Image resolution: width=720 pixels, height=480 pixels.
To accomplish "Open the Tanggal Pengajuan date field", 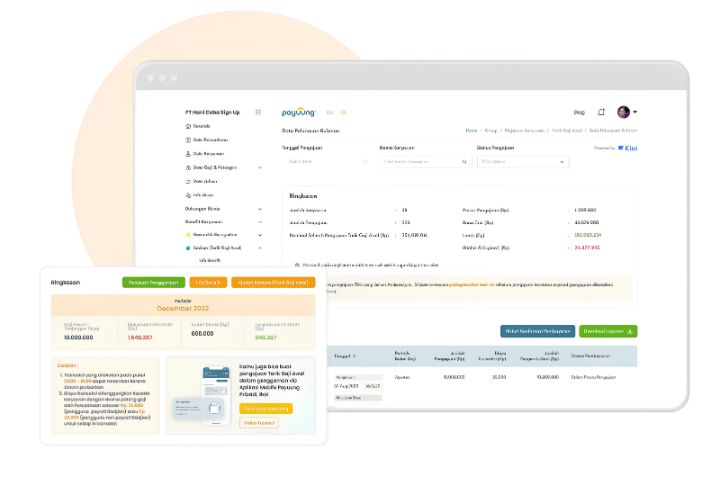I will (326, 162).
